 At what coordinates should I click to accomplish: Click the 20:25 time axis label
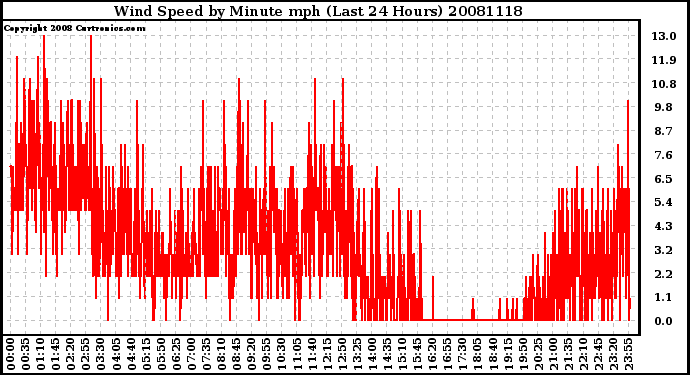(537, 354)
